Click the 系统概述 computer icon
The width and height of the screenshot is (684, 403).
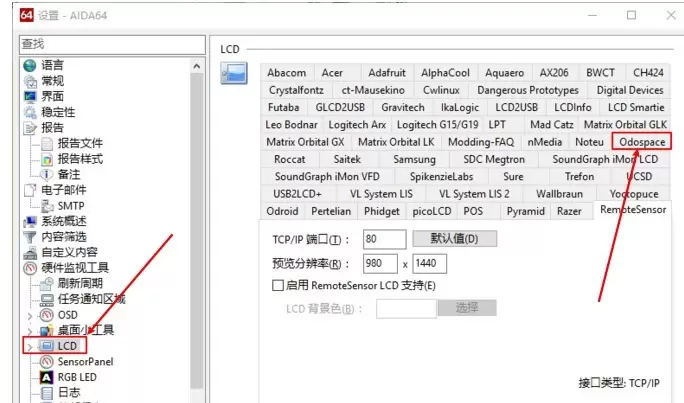[x=30, y=222]
